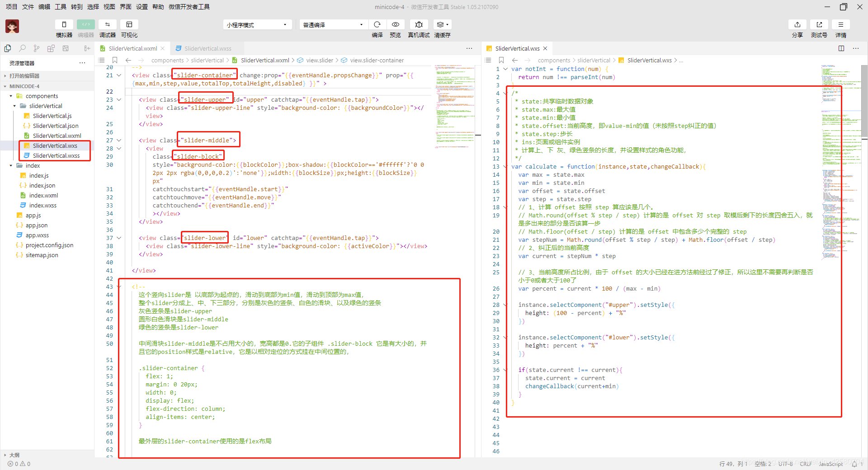Open the 设置 menu
This screenshot has height=470, width=868.
coord(142,7)
